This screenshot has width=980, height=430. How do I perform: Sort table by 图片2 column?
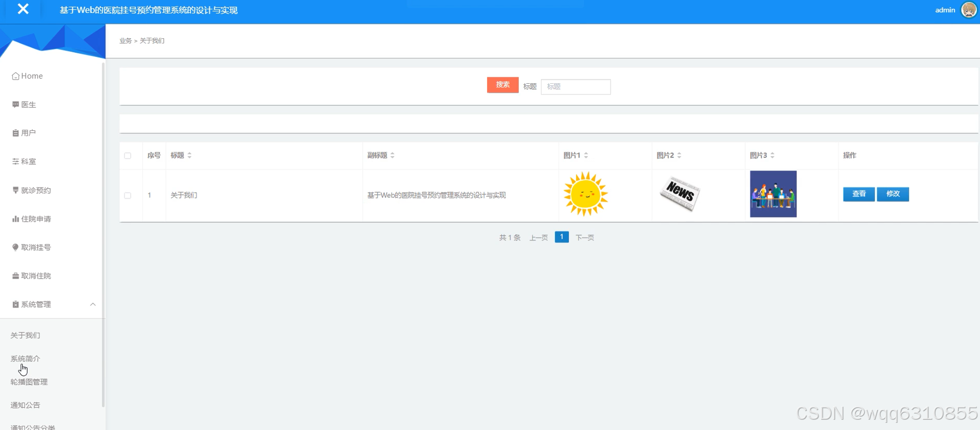pos(679,155)
